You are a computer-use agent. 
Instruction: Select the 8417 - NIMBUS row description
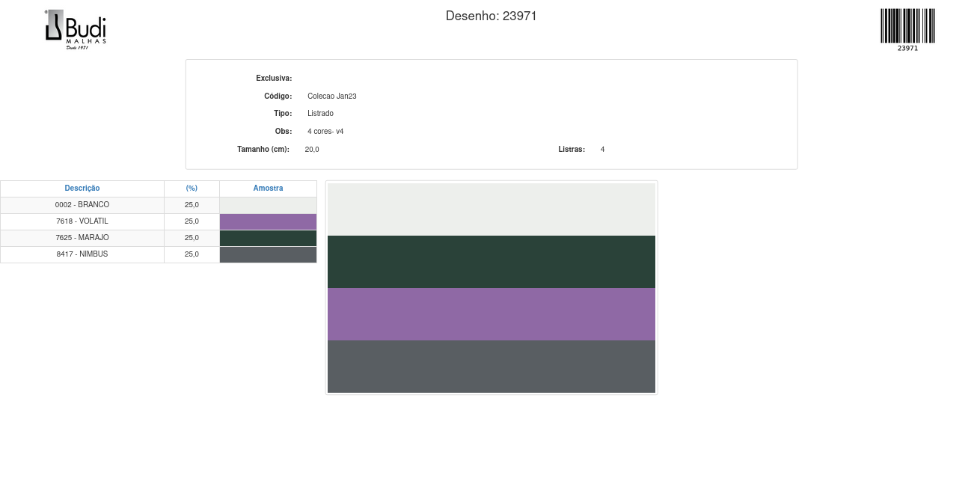click(x=82, y=254)
